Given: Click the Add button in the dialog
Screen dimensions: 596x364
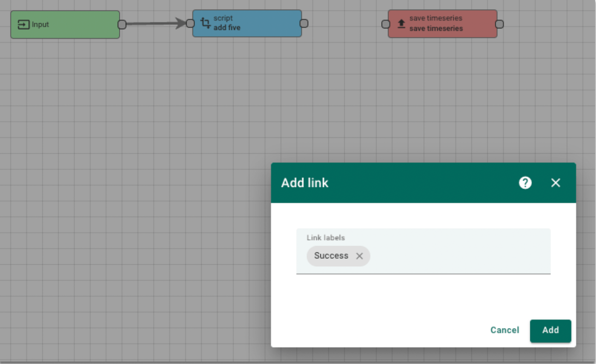Looking at the screenshot, I should click(550, 330).
